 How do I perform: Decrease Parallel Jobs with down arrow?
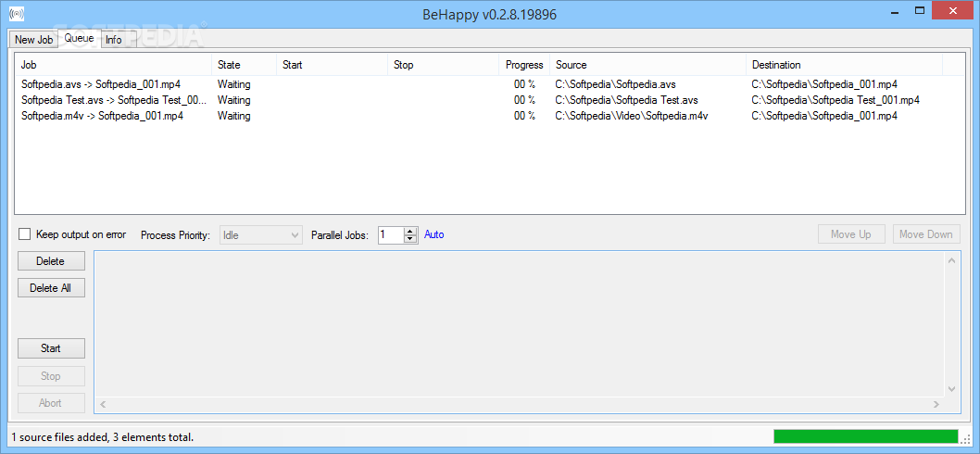click(410, 239)
